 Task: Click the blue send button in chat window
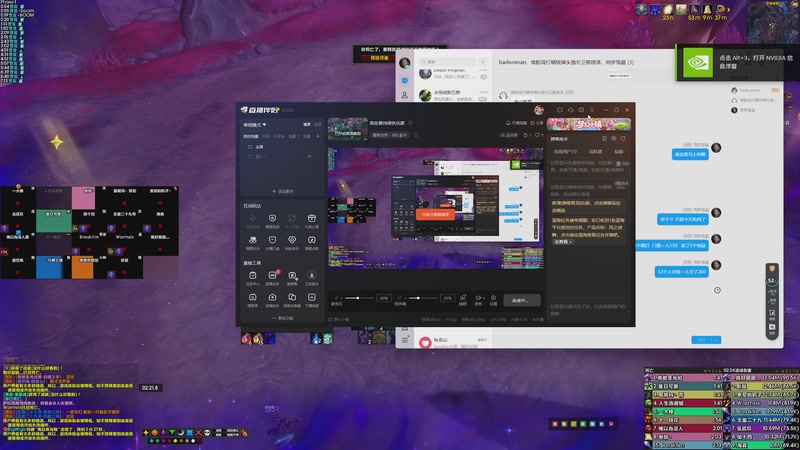pos(702,340)
